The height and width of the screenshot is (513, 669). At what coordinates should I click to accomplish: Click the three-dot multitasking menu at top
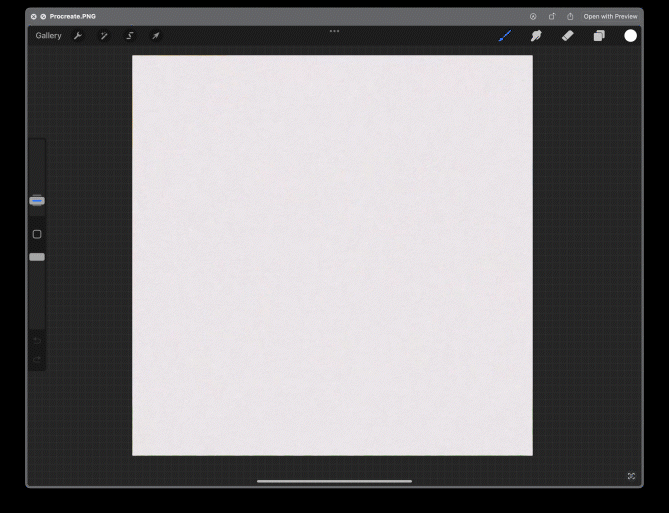coord(334,31)
